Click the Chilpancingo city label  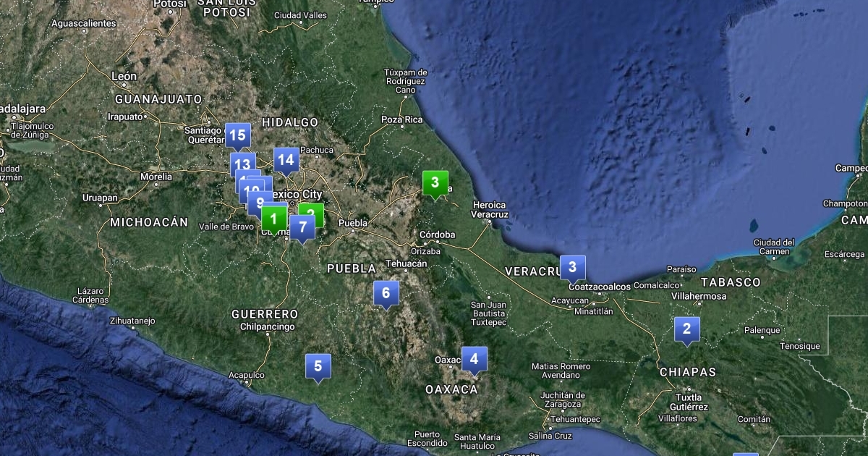click(x=268, y=327)
